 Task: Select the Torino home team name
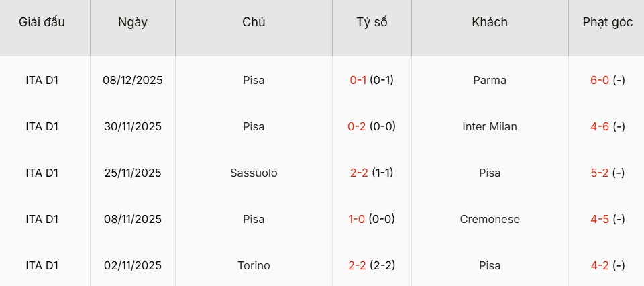[x=254, y=265]
